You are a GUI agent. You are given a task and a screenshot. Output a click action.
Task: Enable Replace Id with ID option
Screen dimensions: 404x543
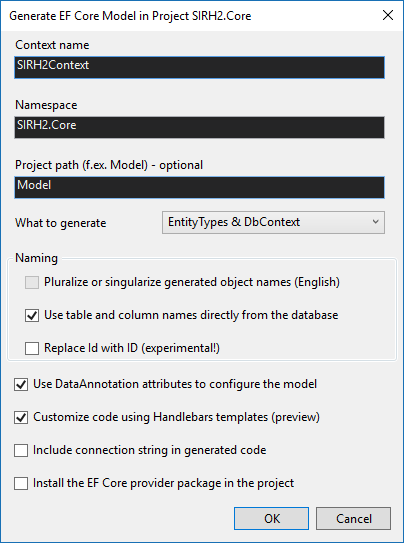point(32,348)
